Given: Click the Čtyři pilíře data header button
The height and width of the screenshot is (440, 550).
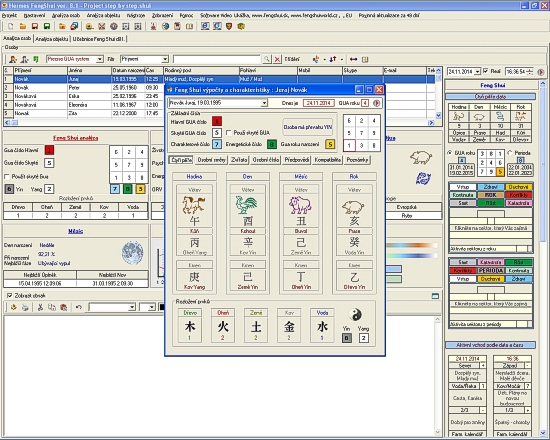Looking at the screenshot, I should point(490,96).
